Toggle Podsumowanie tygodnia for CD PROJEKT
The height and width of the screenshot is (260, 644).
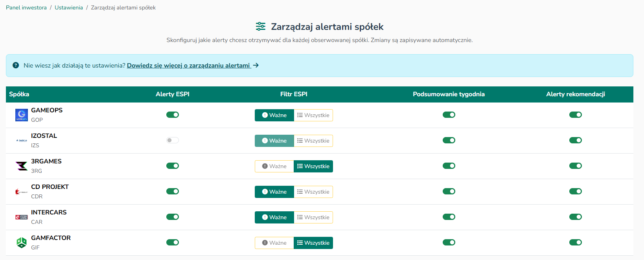[449, 191]
